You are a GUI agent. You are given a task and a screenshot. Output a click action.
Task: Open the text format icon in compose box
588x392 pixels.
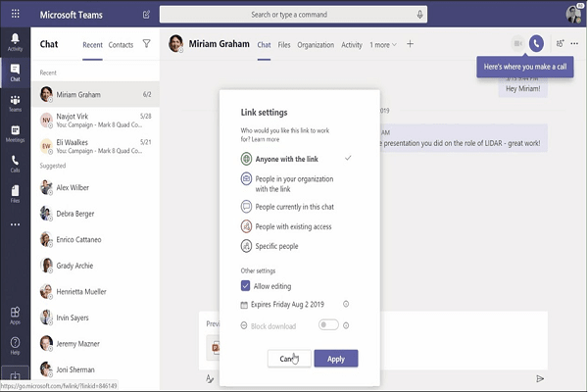point(210,378)
